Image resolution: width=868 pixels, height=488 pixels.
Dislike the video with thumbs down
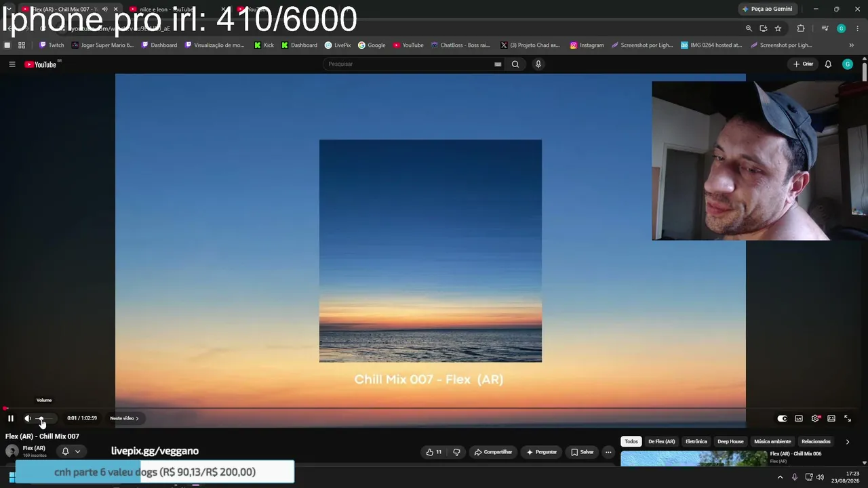coord(456,452)
